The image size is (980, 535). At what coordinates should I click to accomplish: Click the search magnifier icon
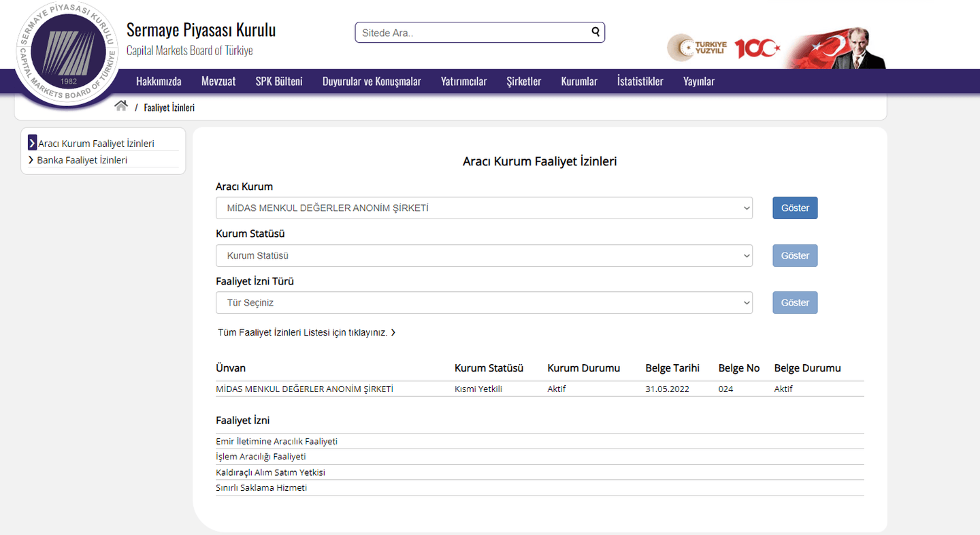(595, 31)
